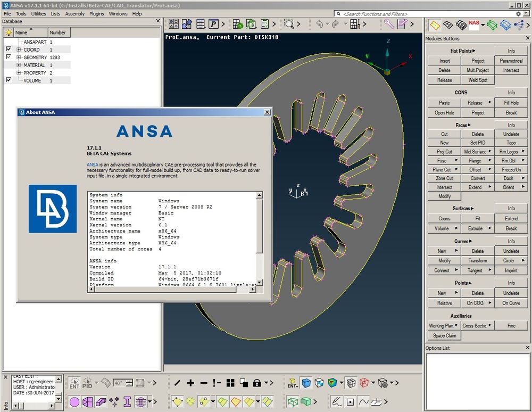The width and height of the screenshot is (532, 412).
Task: Uncheck the GEOMETRY visibility checkbox
Action: [x=8, y=57]
